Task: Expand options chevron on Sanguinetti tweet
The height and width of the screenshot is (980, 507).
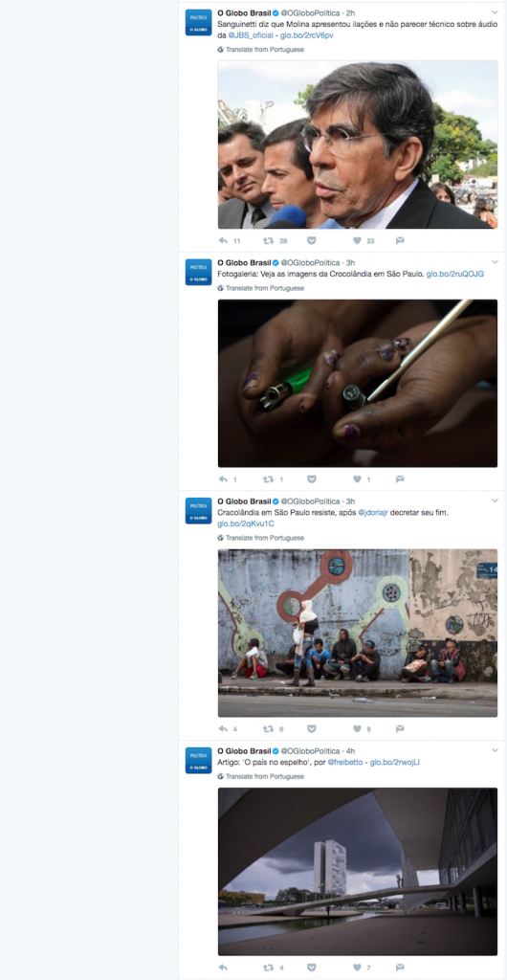Action: [496, 12]
